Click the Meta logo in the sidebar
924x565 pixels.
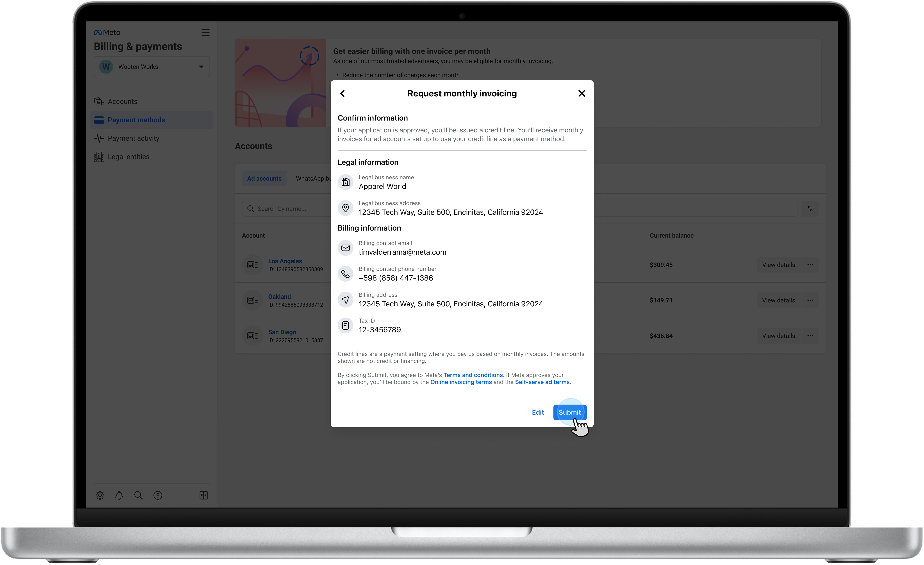click(x=107, y=33)
